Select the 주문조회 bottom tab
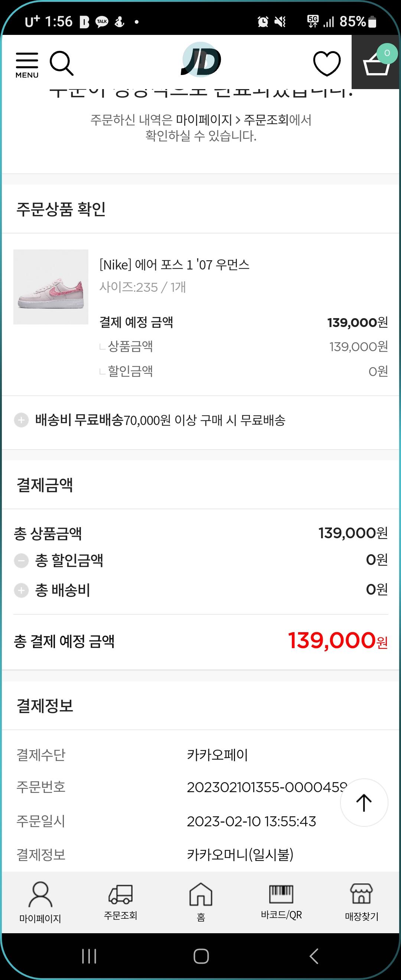Screen dimensions: 401x980 tap(121, 902)
